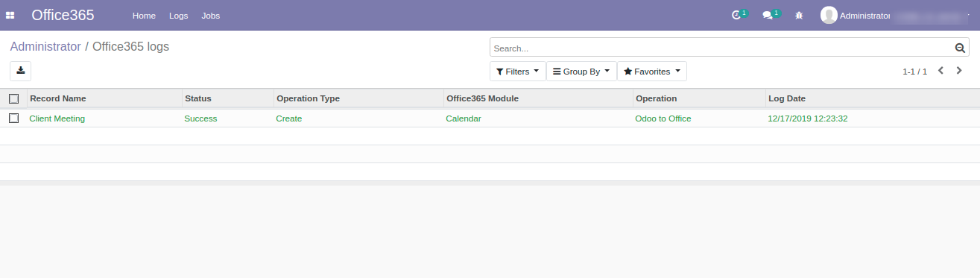The height and width of the screenshot is (278, 980).
Task: Open the activities clock notification icon
Action: click(736, 15)
